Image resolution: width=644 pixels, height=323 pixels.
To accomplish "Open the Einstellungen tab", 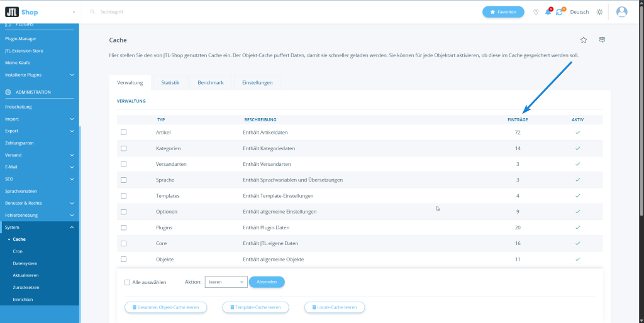I will pyautogui.click(x=257, y=82).
